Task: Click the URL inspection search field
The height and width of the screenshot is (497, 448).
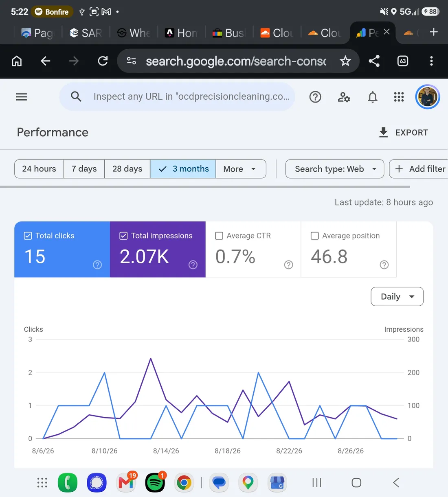Action: click(177, 97)
